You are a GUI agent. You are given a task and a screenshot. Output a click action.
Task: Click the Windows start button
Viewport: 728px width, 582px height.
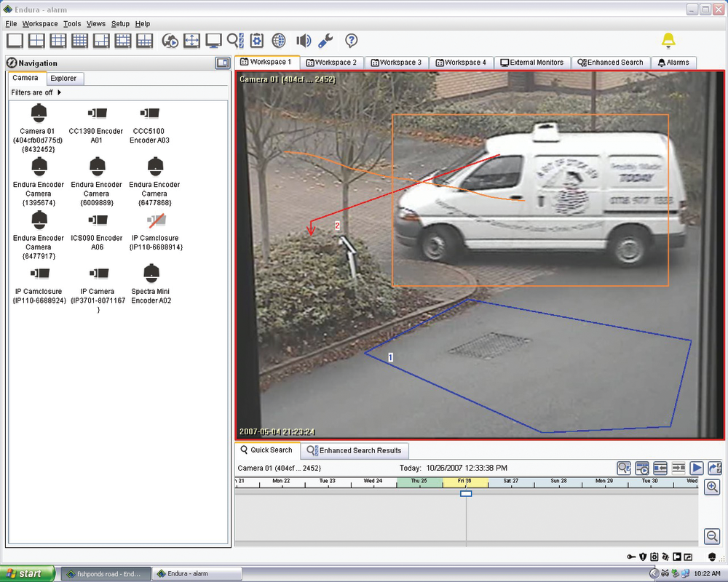click(27, 574)
